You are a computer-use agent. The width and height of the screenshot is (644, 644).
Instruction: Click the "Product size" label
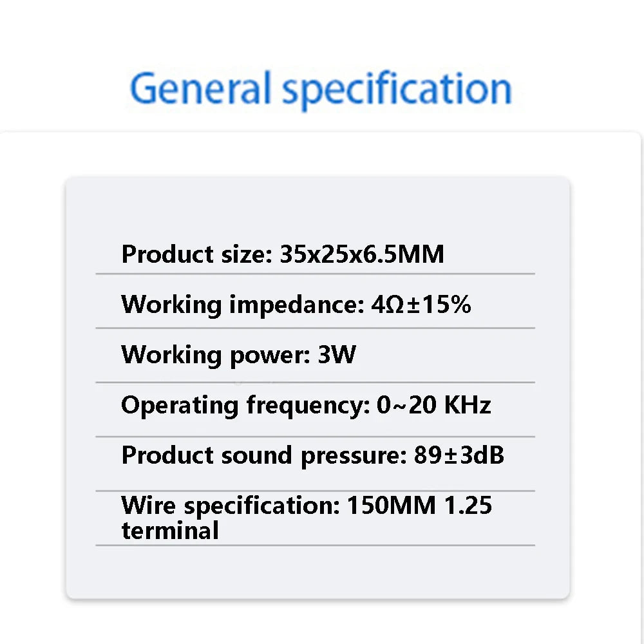click(x=194, y=254)
